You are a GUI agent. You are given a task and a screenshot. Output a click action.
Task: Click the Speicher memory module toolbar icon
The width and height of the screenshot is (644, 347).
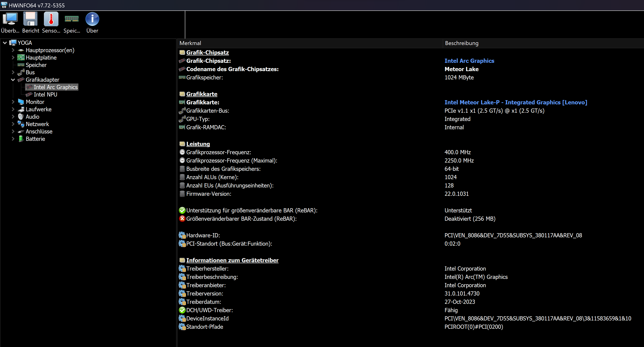72,18
